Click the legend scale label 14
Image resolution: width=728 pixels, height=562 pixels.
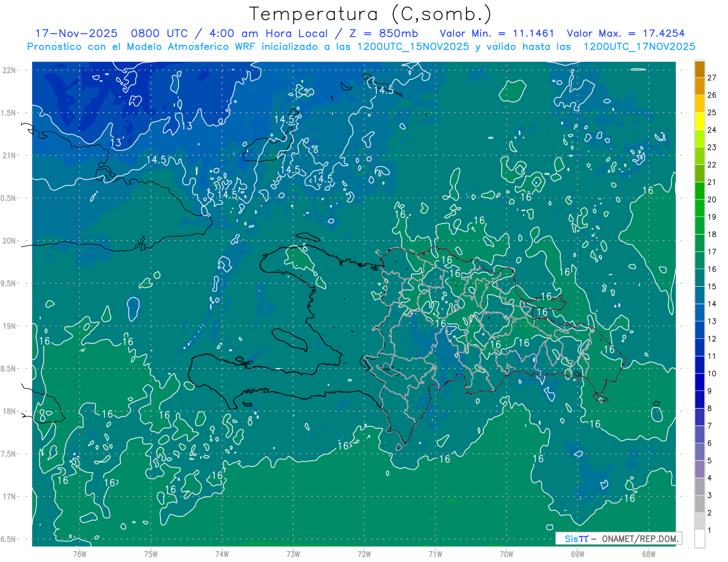point(712,304)
